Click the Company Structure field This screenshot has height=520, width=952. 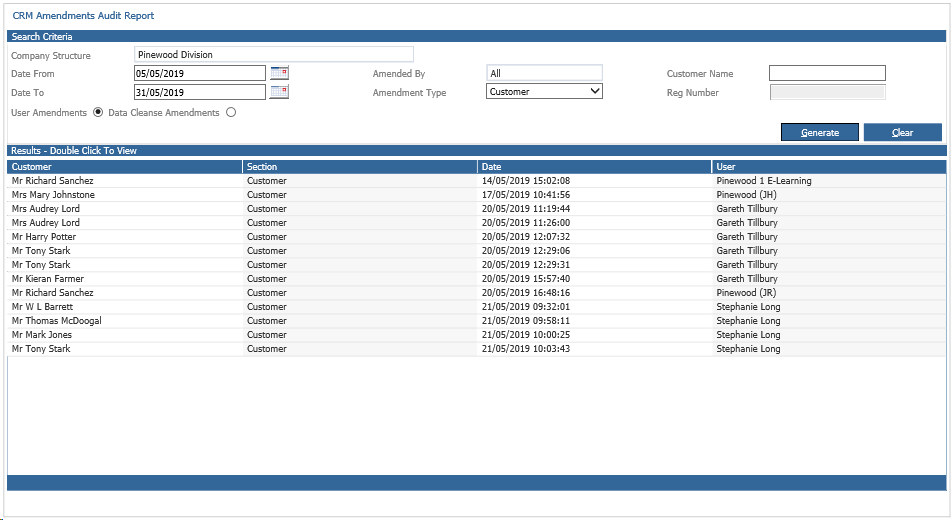274,54
